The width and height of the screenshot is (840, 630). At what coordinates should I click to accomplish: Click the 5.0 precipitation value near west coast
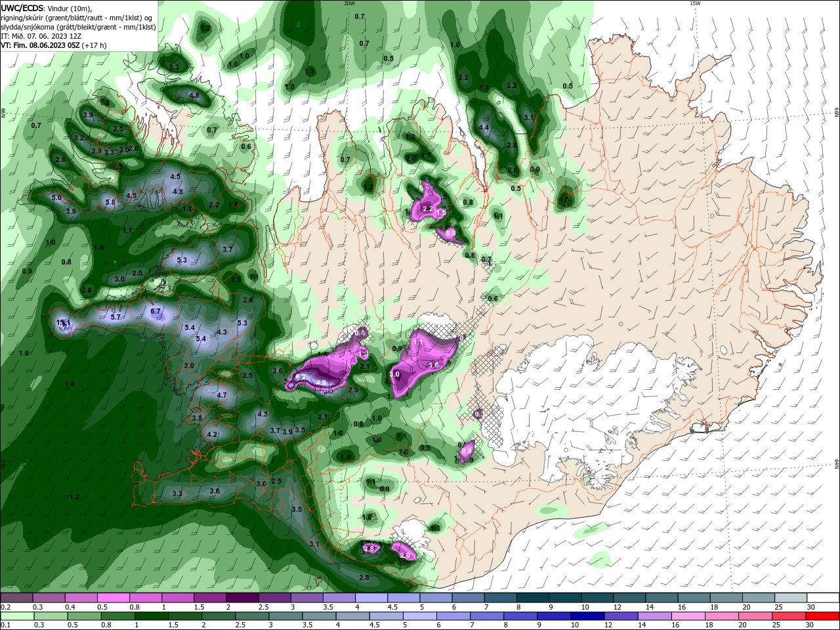(56, 198)
